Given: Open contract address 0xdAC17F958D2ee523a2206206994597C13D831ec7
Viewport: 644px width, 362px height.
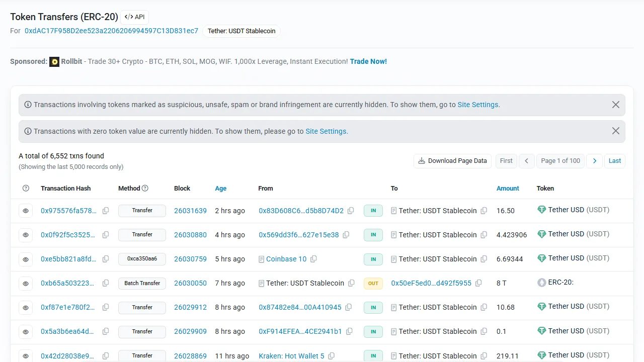Looking at the screenshot, I should (111, 31).
